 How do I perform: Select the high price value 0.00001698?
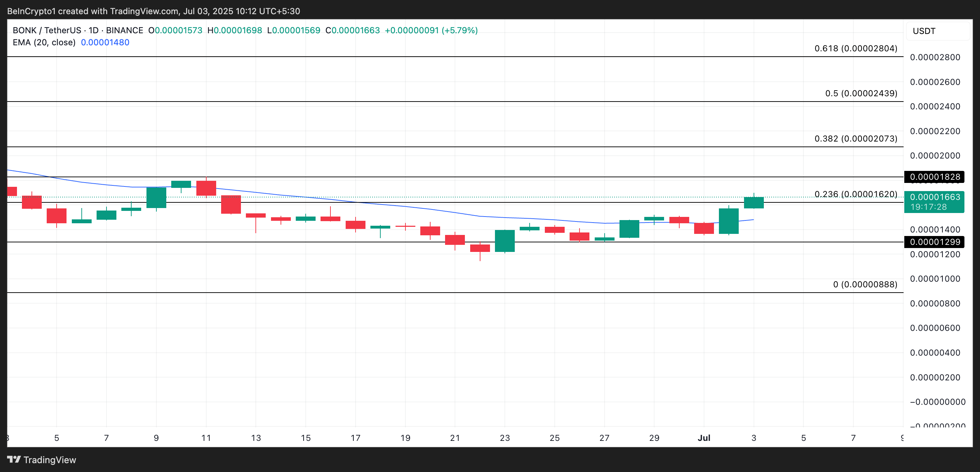(x=236, y=30)
